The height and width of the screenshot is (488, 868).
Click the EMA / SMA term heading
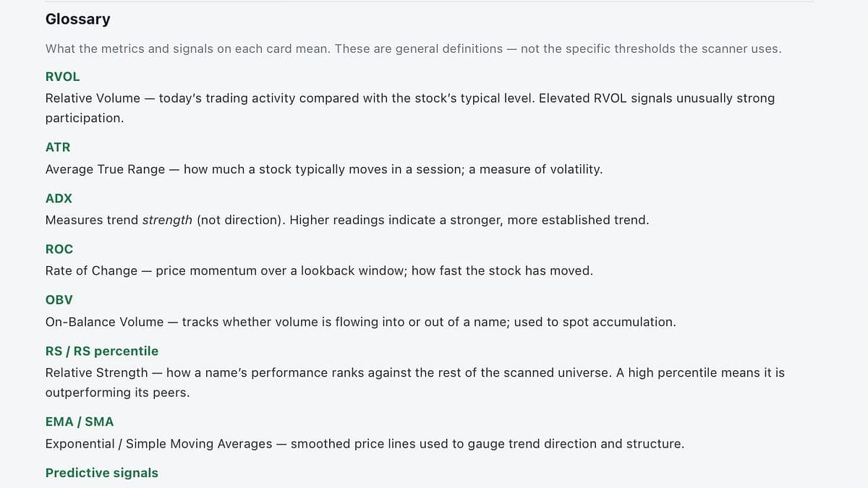(80, 421)
